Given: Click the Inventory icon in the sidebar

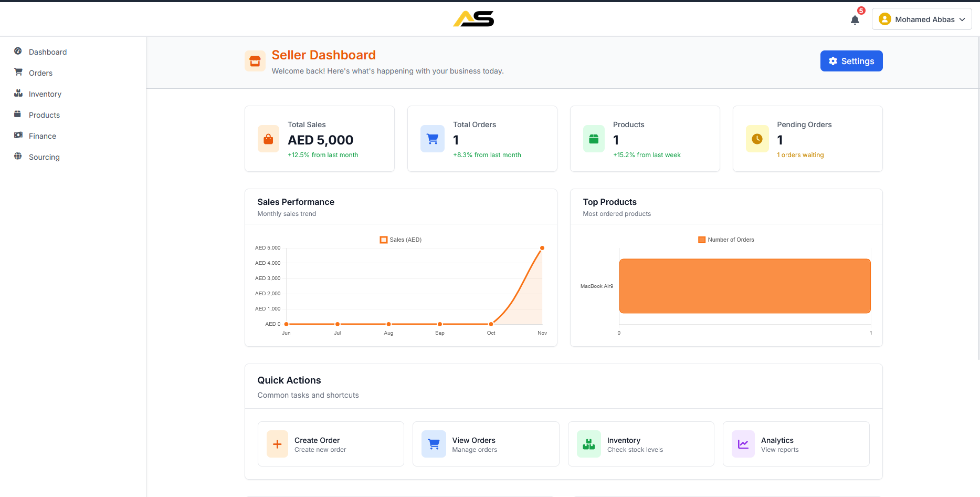Looking at the screenshot, I should (x=17, y=93).
